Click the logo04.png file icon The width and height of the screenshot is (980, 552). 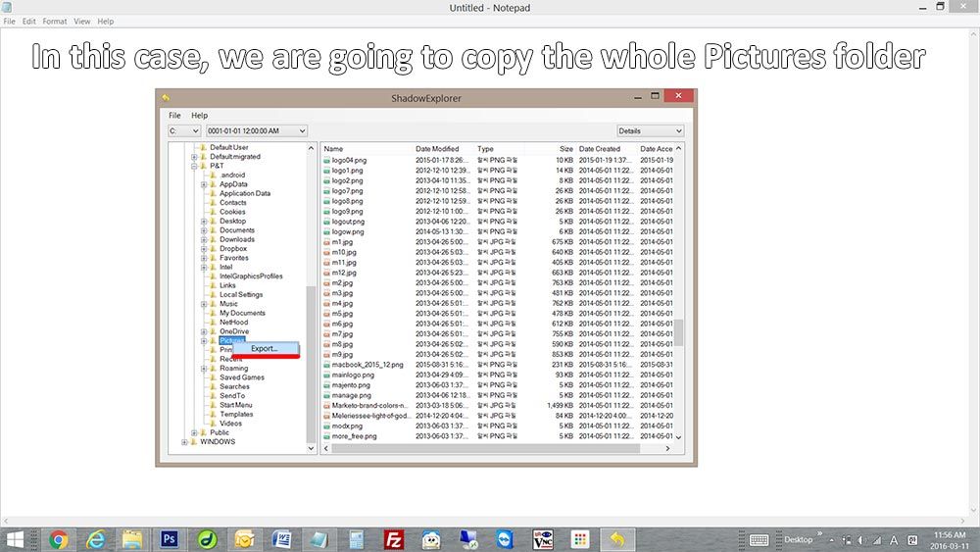point(327,160)
